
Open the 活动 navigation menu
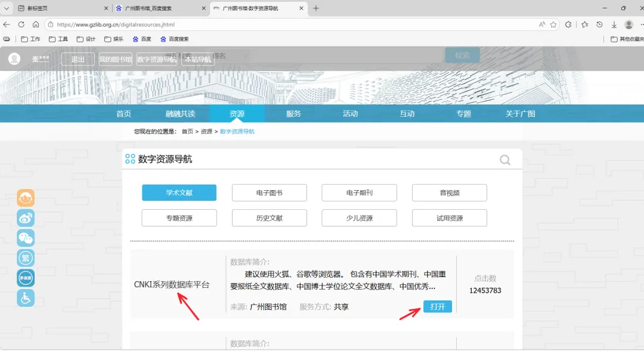351,114
